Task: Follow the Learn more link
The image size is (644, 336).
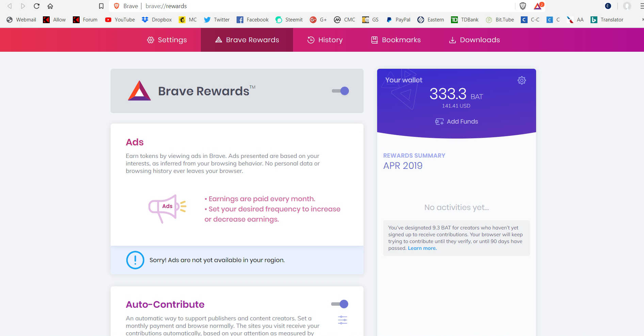Action: coord(422,248)
